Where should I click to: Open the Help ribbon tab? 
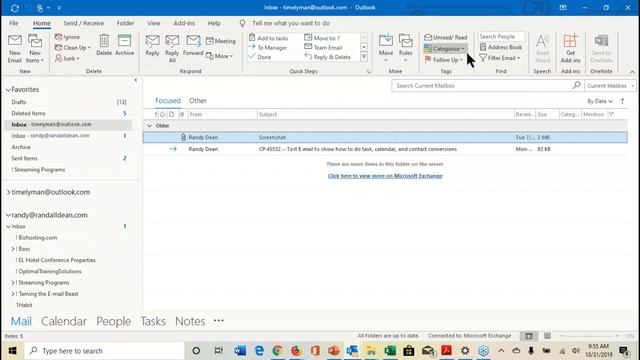[x=214, y=23]
